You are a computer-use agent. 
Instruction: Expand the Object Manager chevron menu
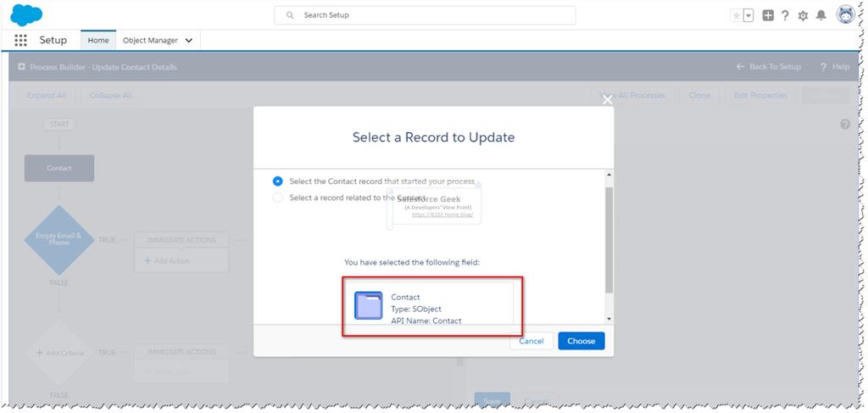[189, 41]
